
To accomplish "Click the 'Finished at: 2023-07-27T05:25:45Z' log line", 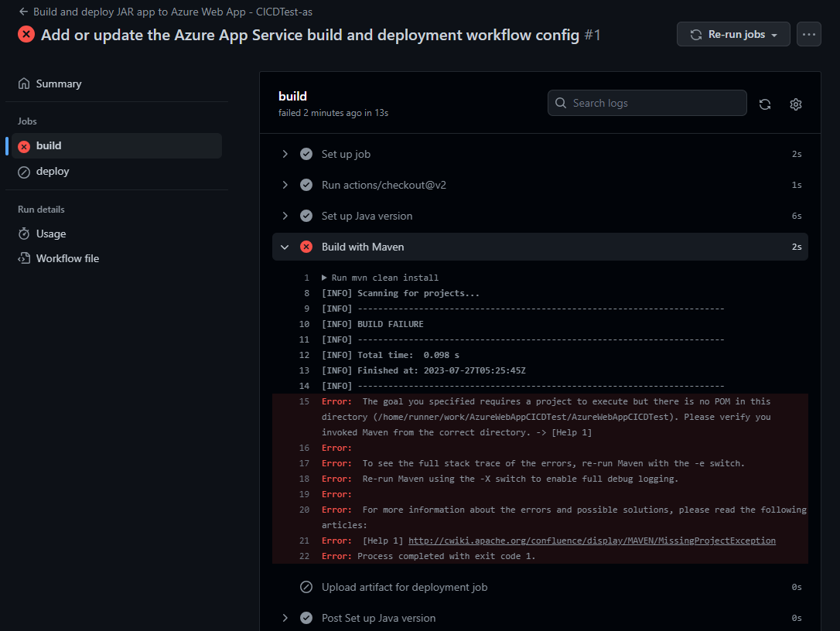I will click(x=442, y=370).
